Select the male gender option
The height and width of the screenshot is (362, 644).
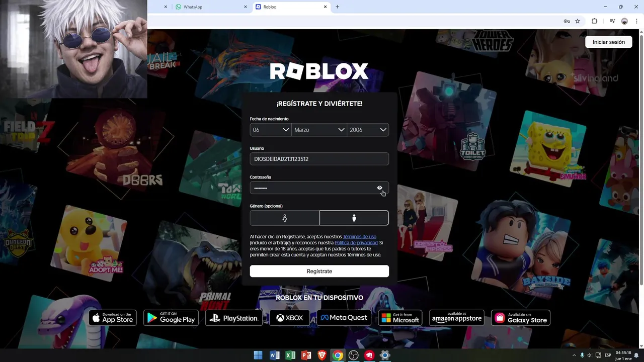pyautogui.click(x=354, y=218)
